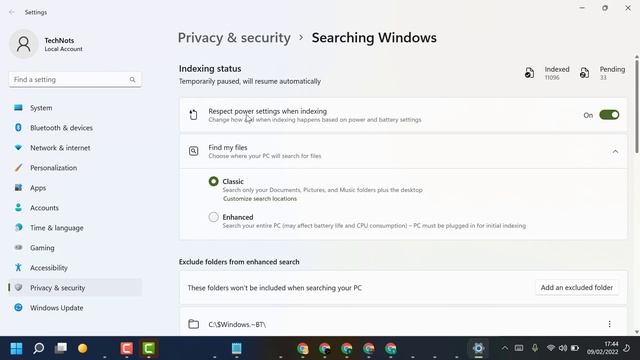Show hidden system tray icons

coord(505,348)
